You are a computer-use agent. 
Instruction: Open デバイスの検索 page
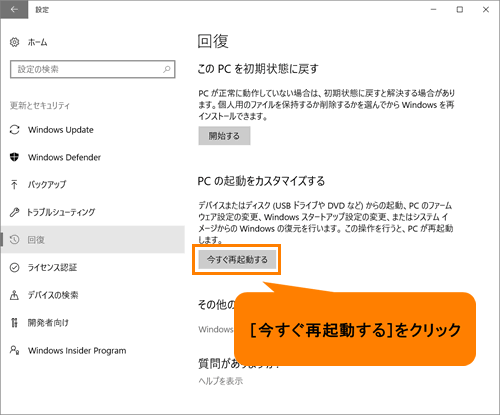click(53, 295)
